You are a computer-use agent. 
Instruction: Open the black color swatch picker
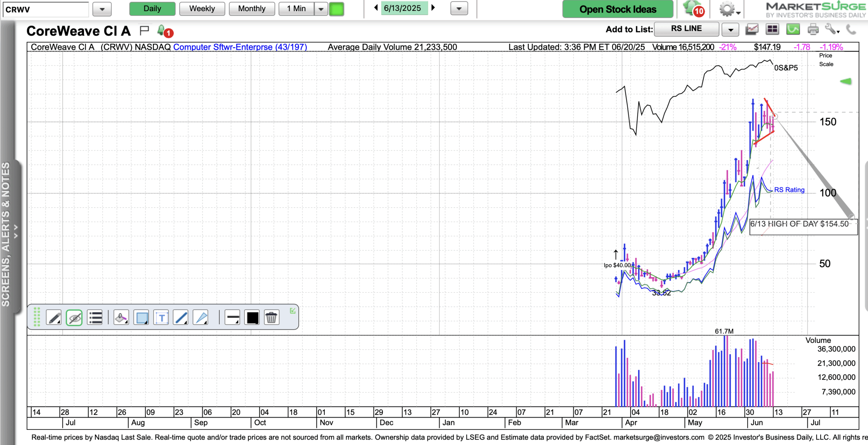252,318
